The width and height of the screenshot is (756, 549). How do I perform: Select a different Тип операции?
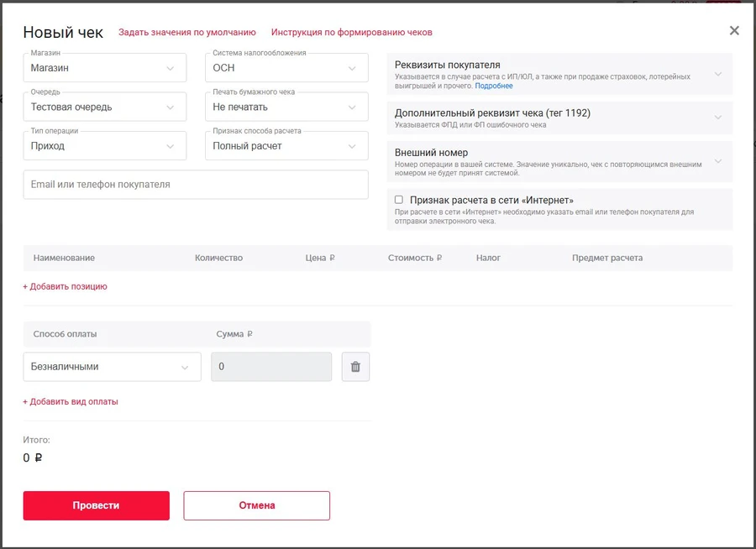(x=105, y=146)
